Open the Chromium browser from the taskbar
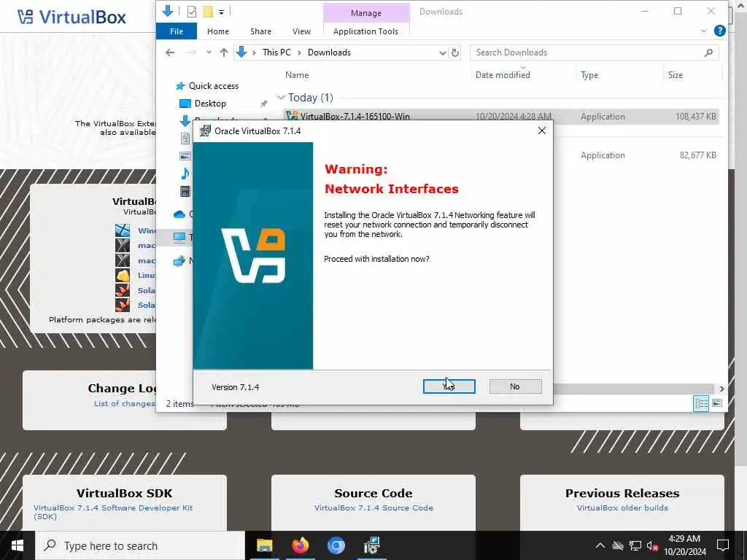Viewport: 747px width, 560px height. tap(336, 545)
